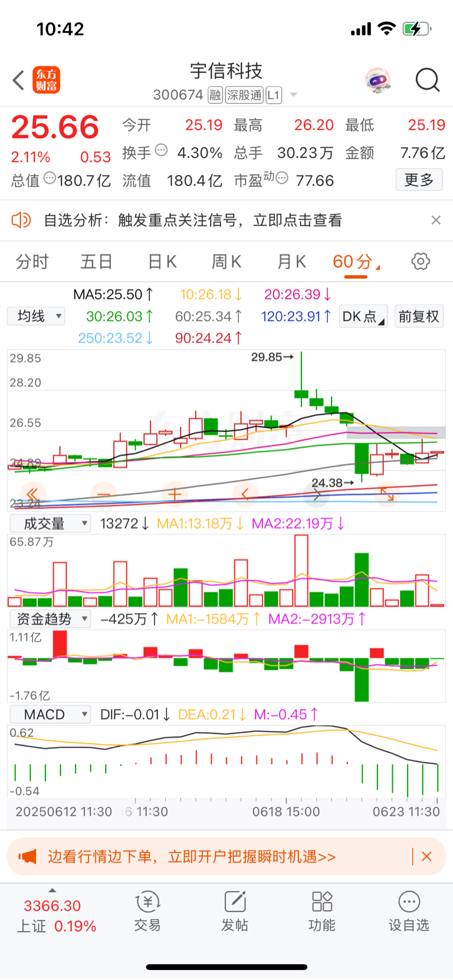Tap the 29.85 high price marker

pos(272,357)
